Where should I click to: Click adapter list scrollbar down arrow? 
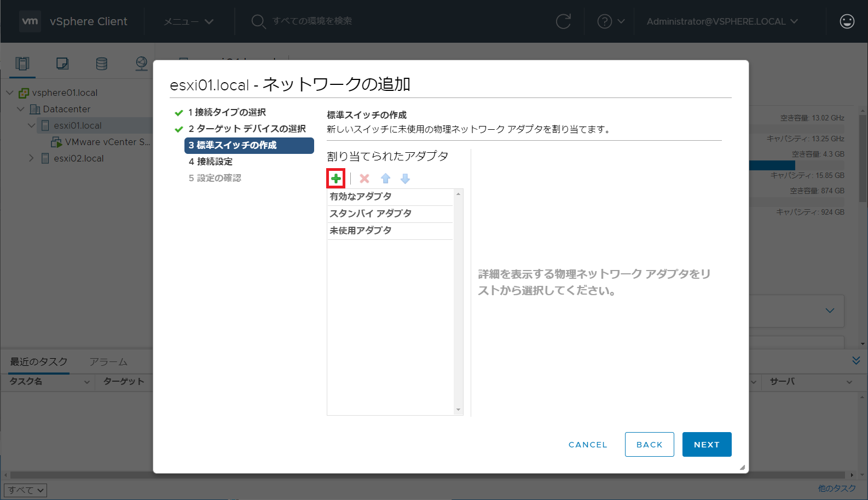click(x=459, y=410)
